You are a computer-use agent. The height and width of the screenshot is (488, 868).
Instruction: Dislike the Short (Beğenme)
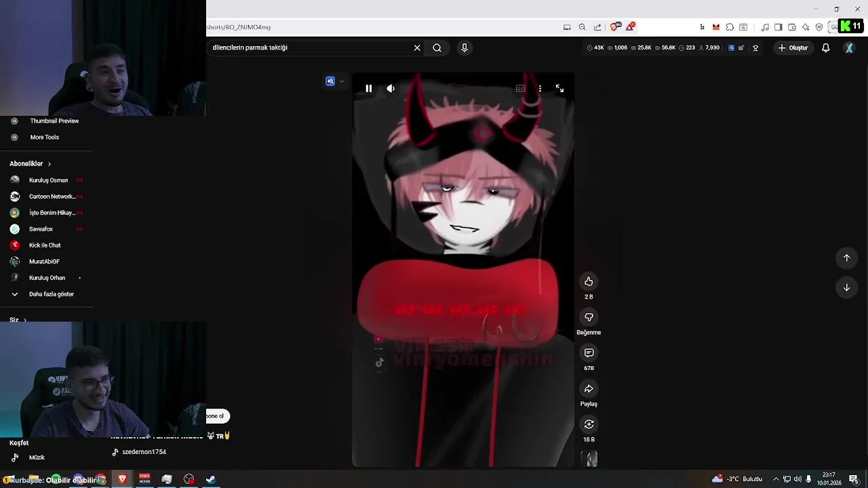tap(589, 317)
